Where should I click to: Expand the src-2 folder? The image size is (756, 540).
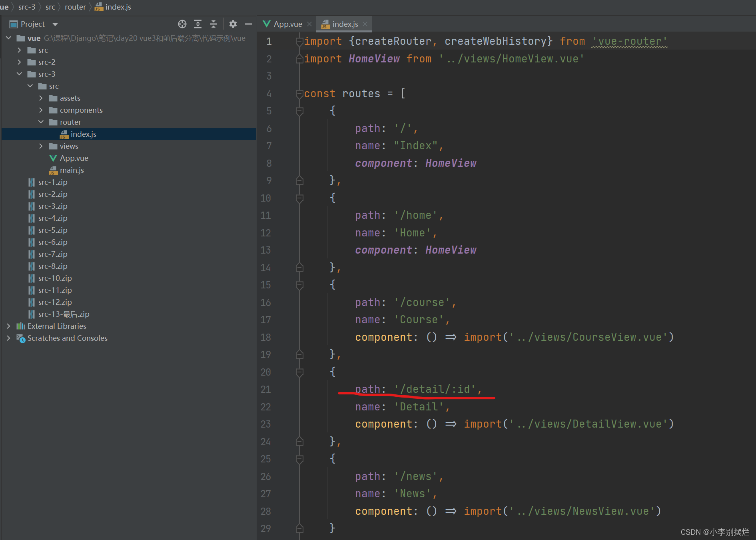pyautogui.click(x=19, y=62)
